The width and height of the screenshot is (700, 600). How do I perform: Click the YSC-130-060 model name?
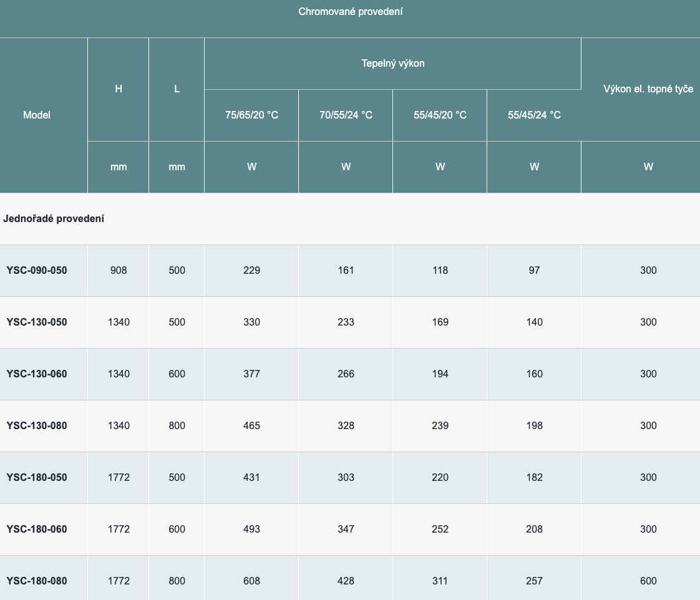click(x=37, y=374)
